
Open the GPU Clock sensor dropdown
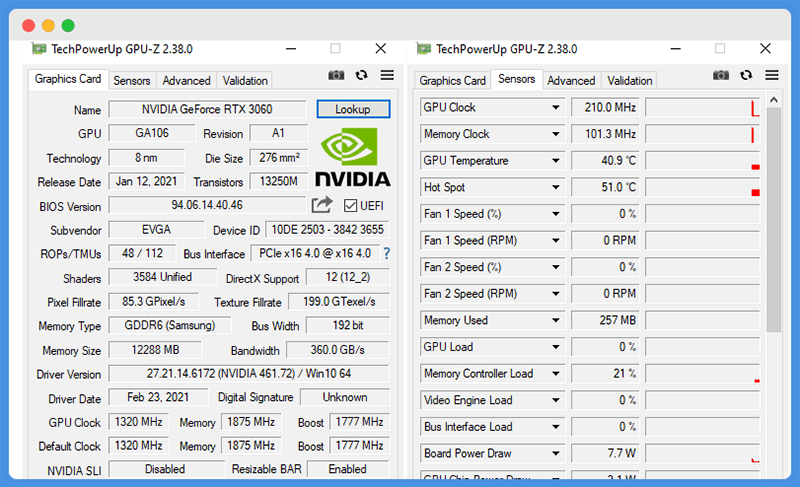(556, 108)
